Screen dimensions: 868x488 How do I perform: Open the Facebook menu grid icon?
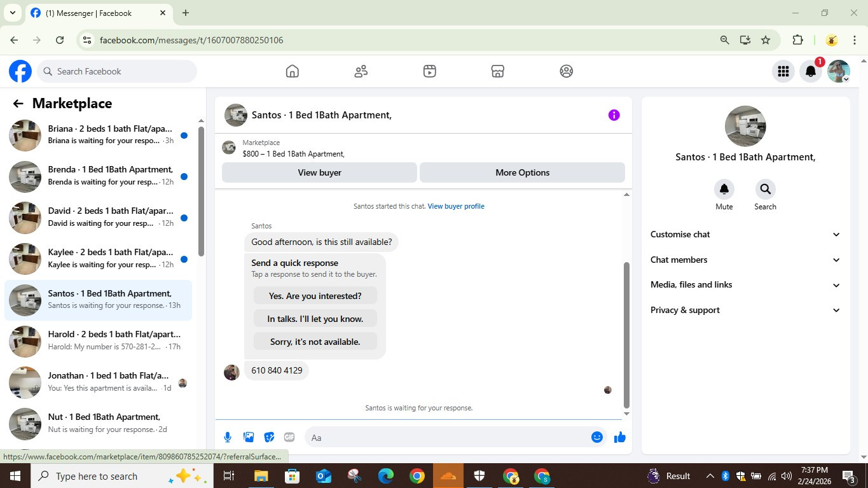point(783,71)
